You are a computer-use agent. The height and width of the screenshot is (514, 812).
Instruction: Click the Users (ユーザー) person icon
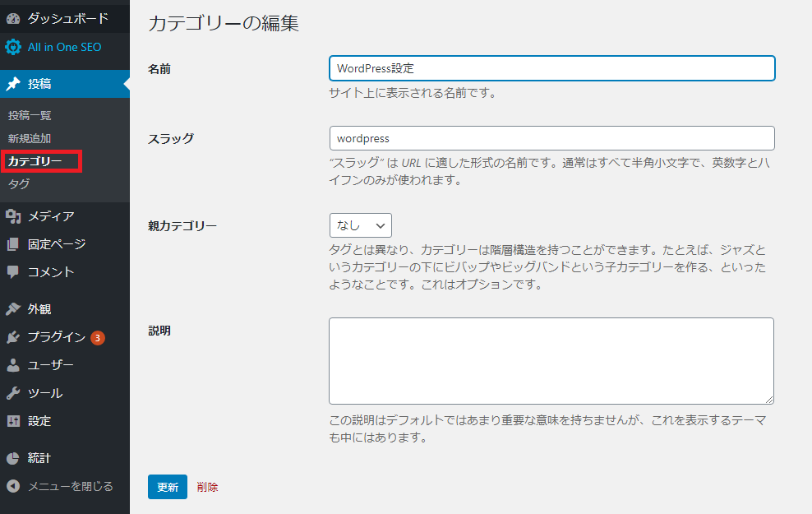click(13, 365)
